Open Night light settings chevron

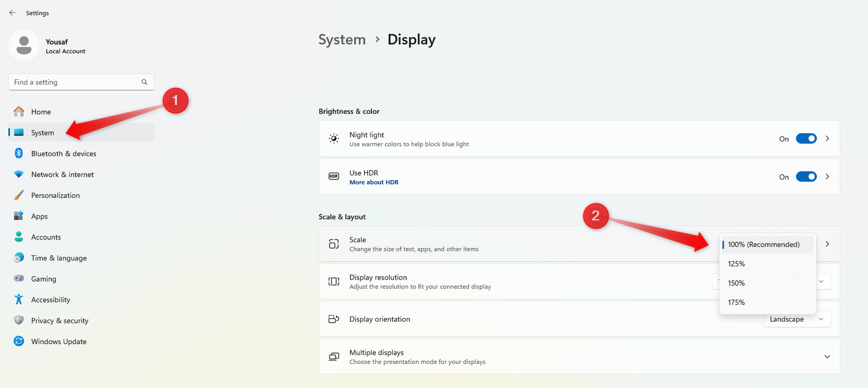click(827, 138)
